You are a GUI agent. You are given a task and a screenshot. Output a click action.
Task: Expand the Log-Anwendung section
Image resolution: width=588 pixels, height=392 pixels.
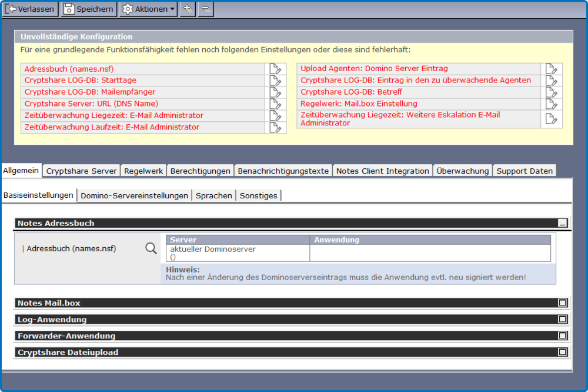[562, 319]
